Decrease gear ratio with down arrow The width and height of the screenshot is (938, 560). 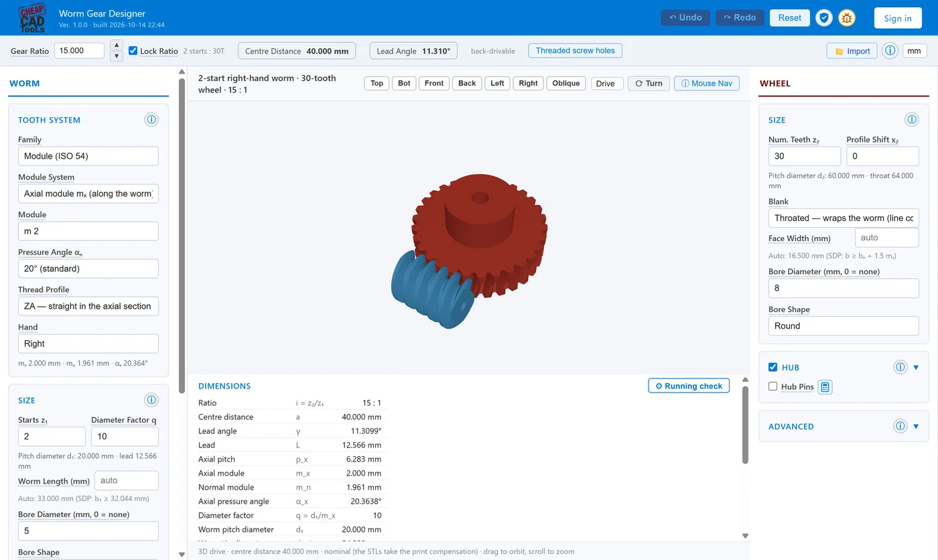[117, 56]
